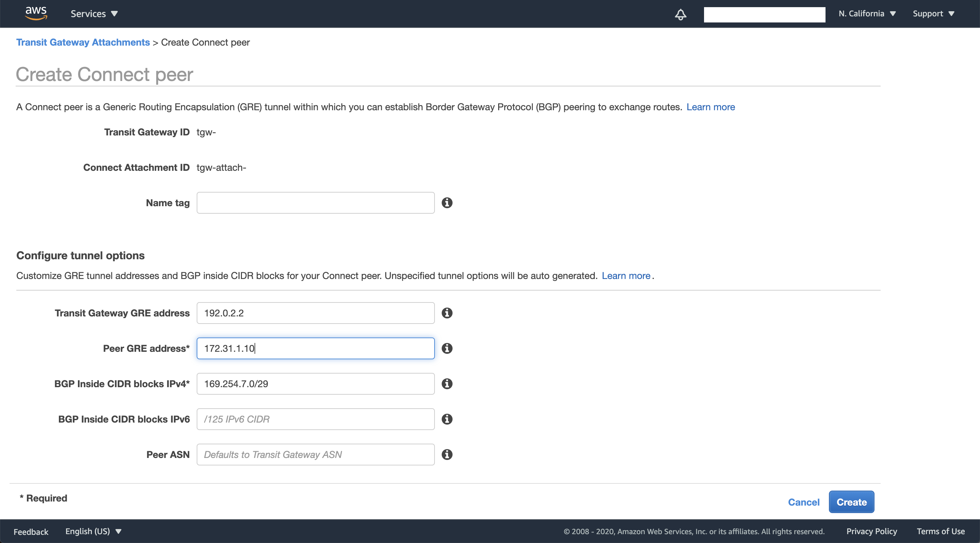Open Learn more link about Connect peer
980x543 pixels.
710,107
